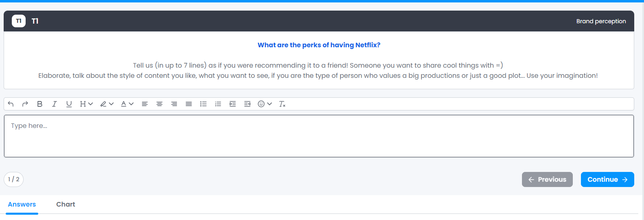Toggle italic formatting
The height and width of the screenshot is (220, 644).
pyautogui.click(x=54, y=104)
